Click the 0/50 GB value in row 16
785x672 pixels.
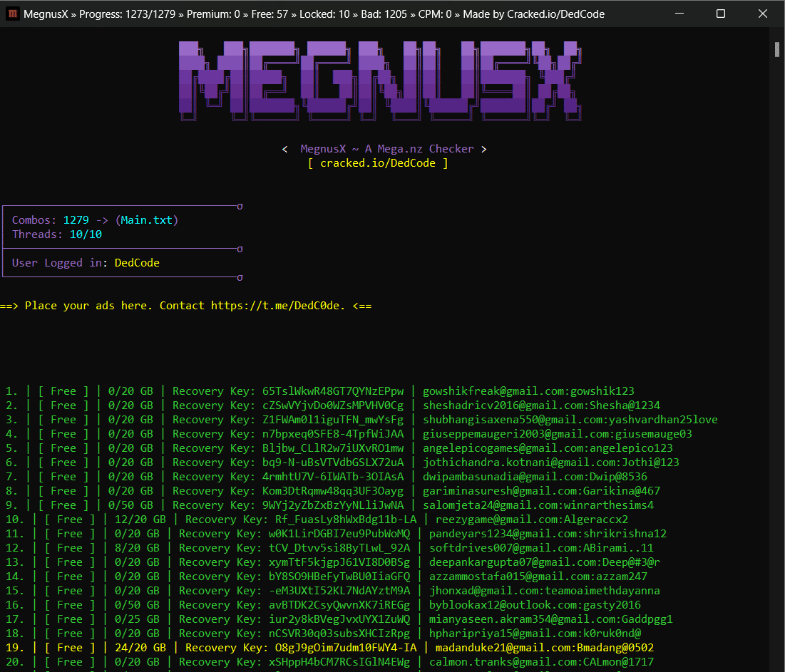pyautogui.click(x=137, y=605)
